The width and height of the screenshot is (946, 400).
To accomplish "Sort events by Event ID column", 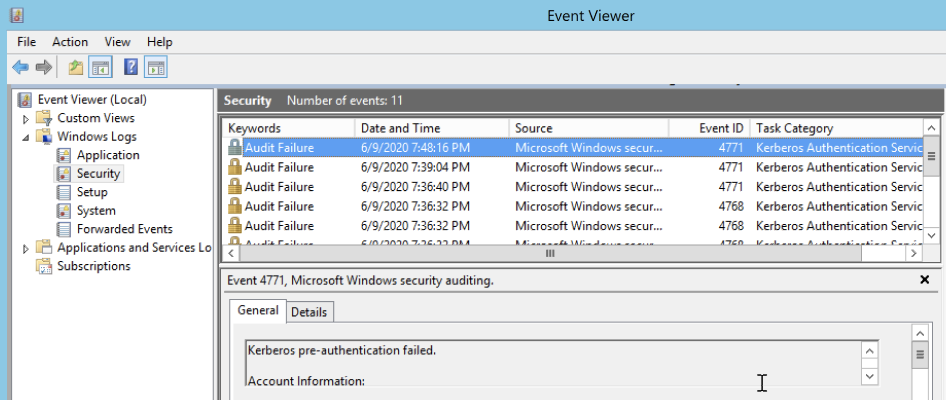I will tap(720, 128).
